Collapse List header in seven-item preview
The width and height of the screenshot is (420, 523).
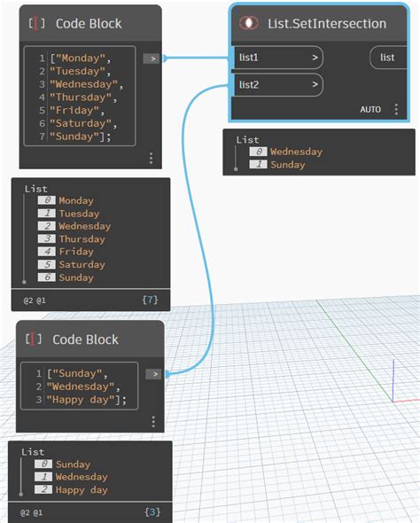pos(36,189)
